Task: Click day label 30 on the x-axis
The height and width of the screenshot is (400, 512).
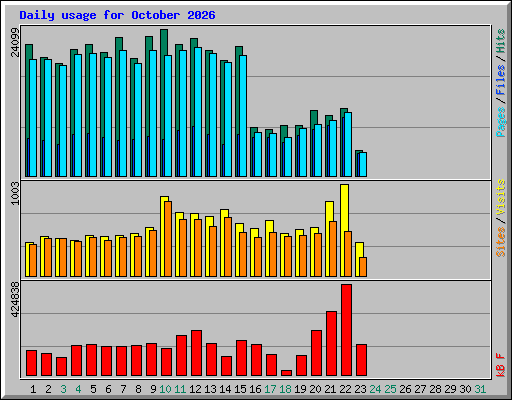Action: 465,389
